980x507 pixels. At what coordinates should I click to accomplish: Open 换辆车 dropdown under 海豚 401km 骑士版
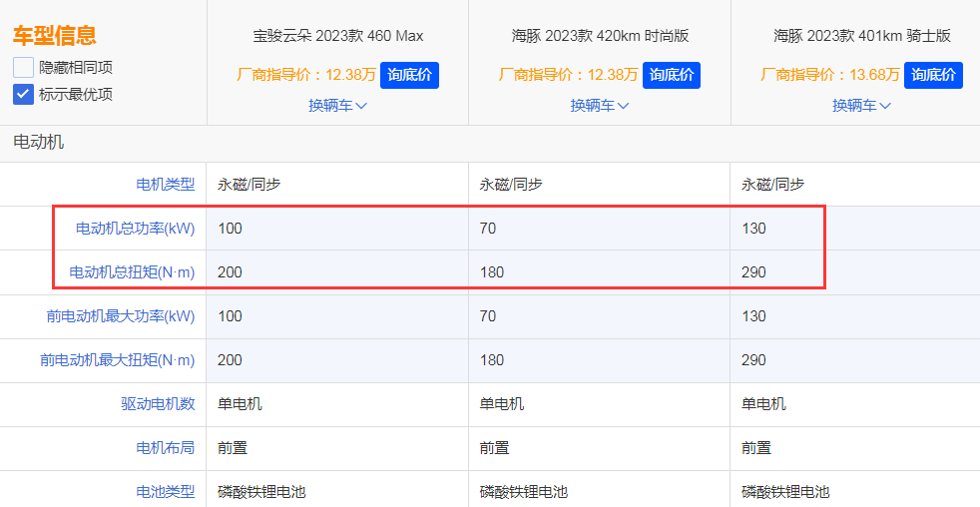click(861, 106)
